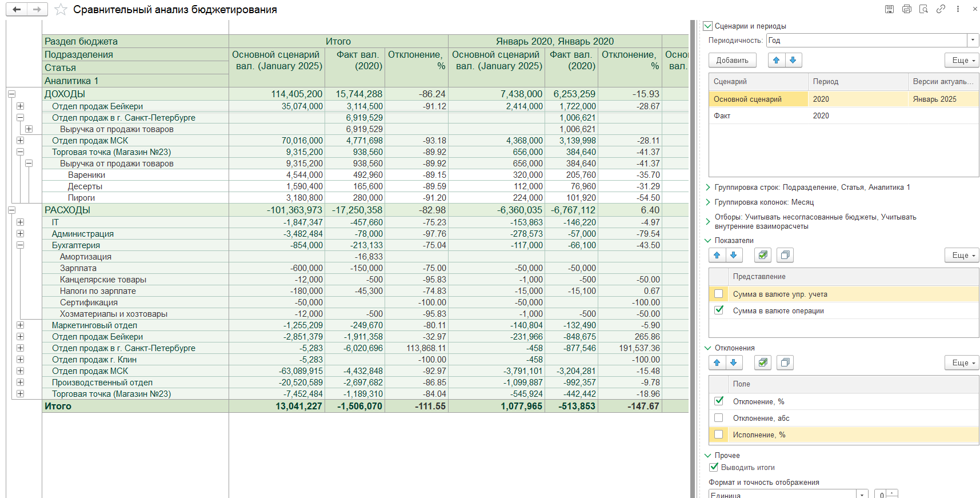Click the Январь 2025 version cell
This screenshot has height=498, width=980.
[943, 99]
